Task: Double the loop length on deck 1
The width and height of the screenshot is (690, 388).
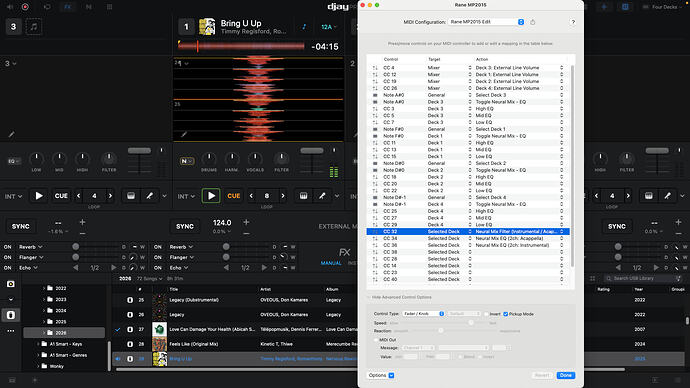Action: [283, 196]
